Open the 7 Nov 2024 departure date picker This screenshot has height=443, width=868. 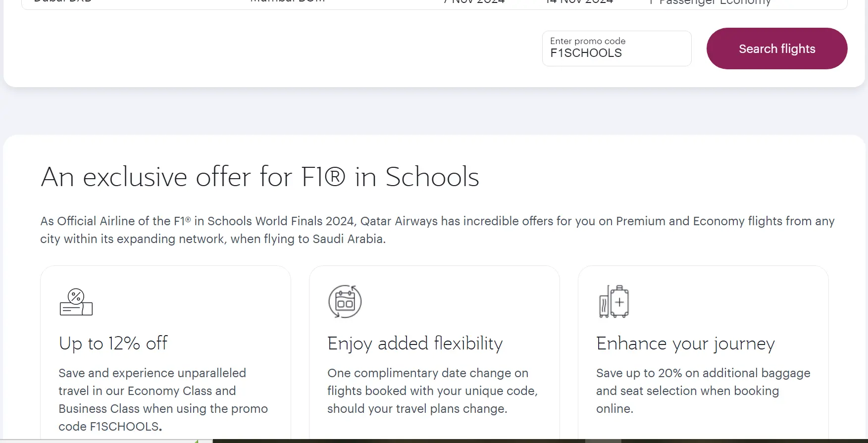coord(473,3)
